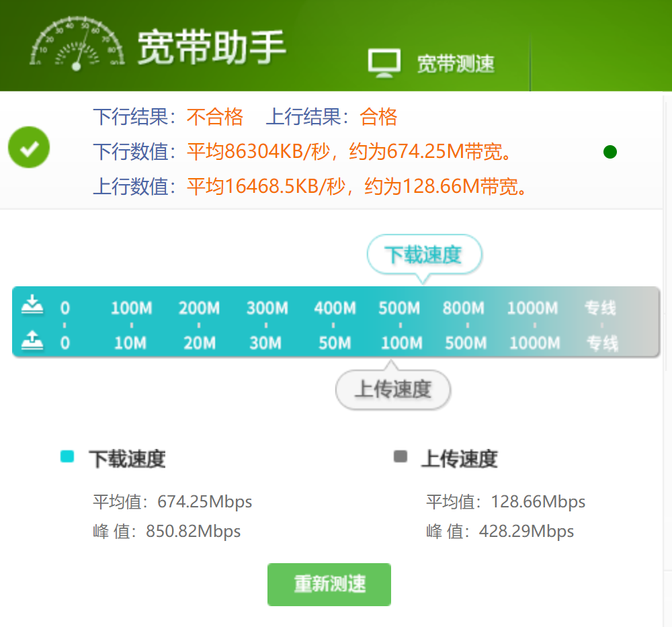
Task: Click the upload icon on speed scale
Action: click(x=32, y=340)
